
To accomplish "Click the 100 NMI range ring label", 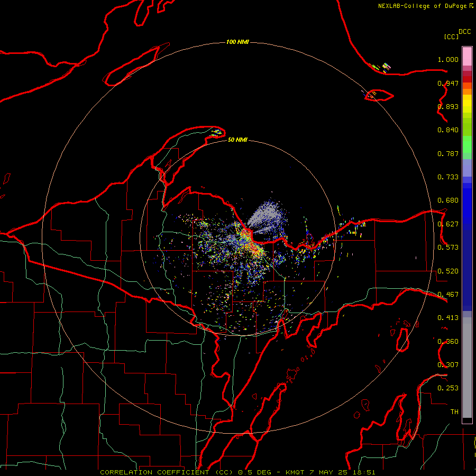I will click(237, 42).
